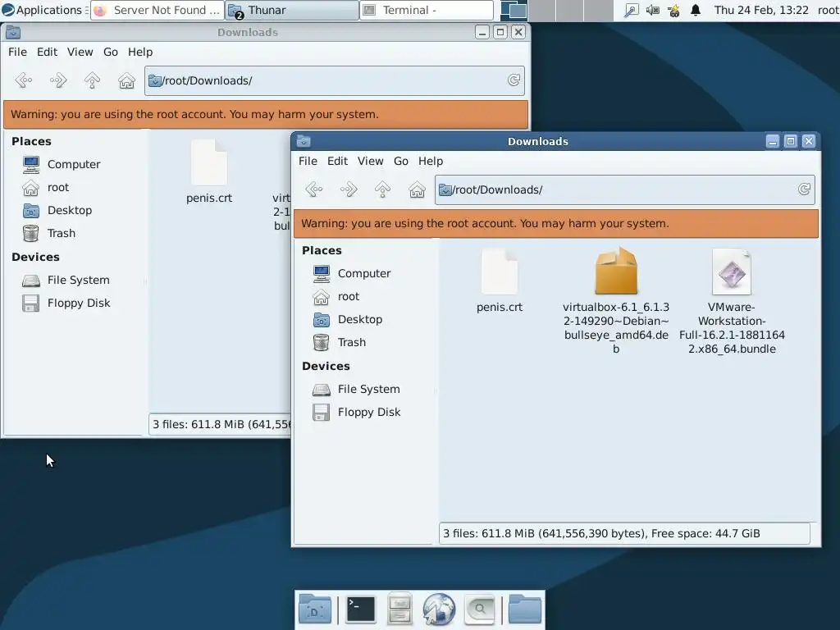This screenshot has width=840, height=630.
Task: Select virtualbox deb package icon in front window
Action: [616, 271]
